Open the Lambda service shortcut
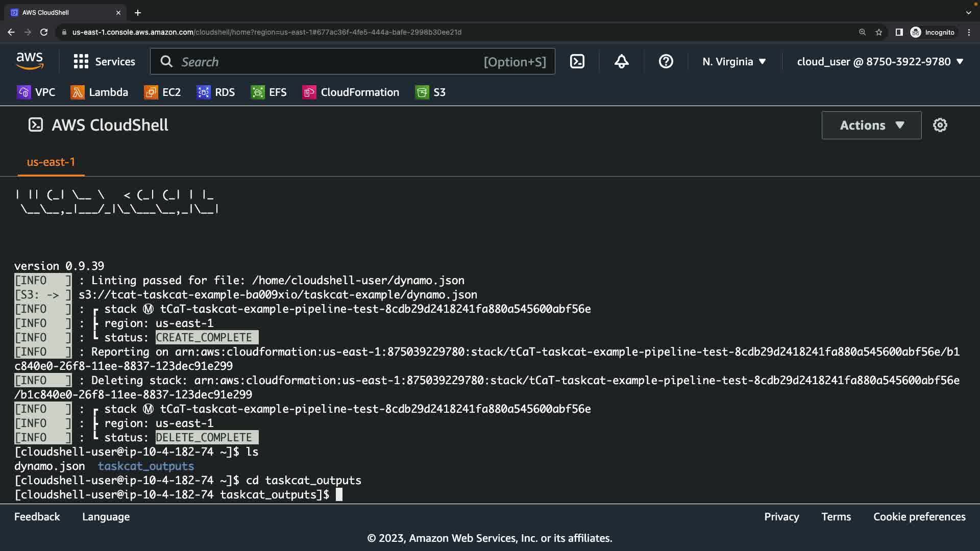Viewport: 980px width, 551px height. [x=100, y=92]
